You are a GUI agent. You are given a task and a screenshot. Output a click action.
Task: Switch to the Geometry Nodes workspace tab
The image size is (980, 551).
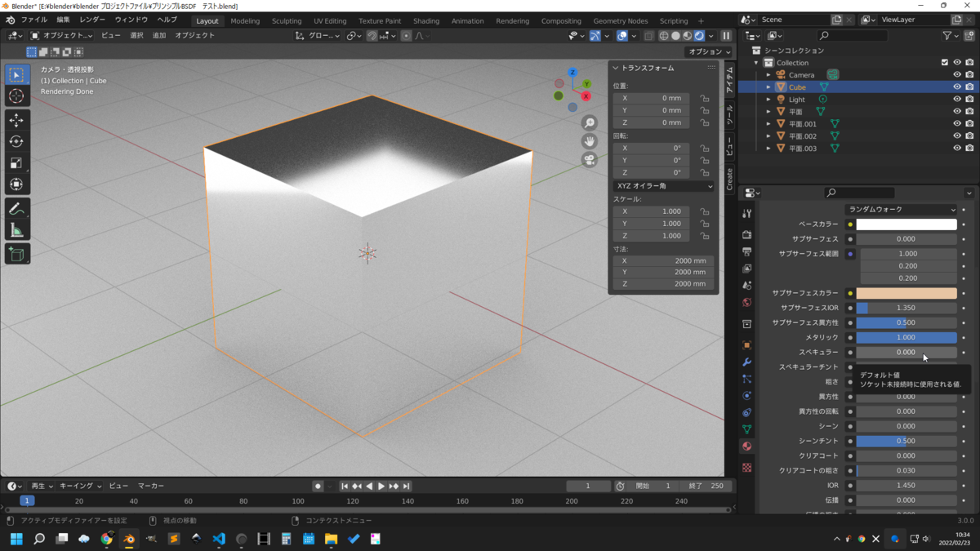(621, 20)
